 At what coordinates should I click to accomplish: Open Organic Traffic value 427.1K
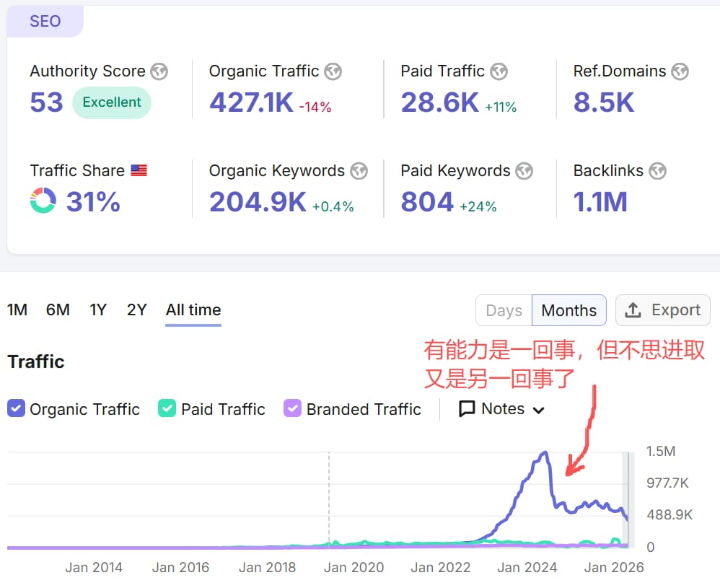(251, 102)
